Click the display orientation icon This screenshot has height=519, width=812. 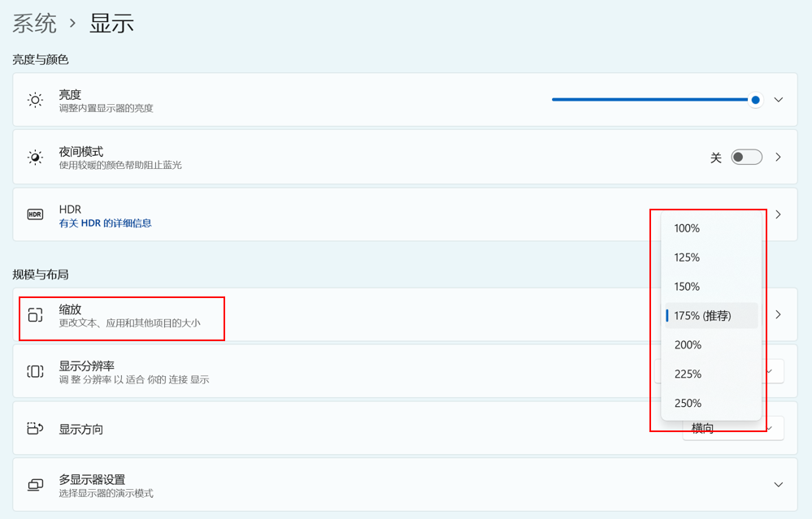(35, 428)
